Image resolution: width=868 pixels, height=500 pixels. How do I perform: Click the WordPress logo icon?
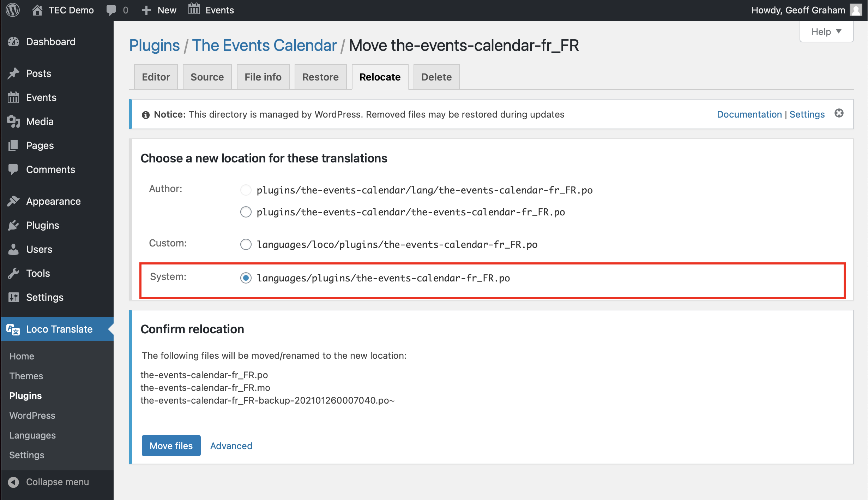(x=13, y=10)
